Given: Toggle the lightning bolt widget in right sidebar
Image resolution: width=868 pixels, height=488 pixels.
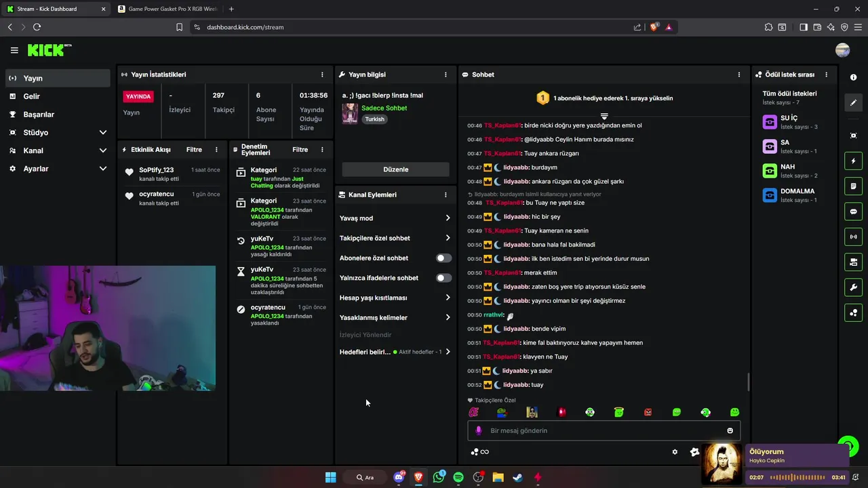Looking at the screenshot, I should (853, 161).
